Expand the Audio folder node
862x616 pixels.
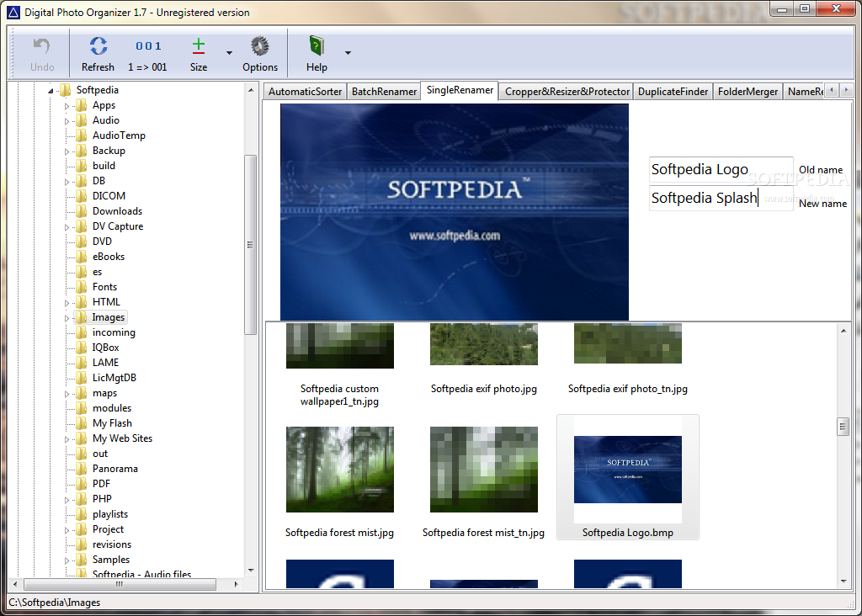point(67,121)
